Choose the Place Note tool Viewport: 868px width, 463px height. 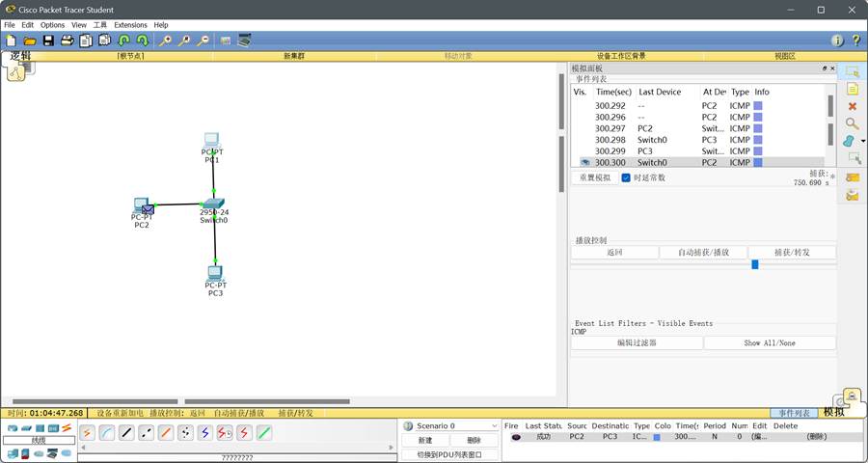[853, 89]
